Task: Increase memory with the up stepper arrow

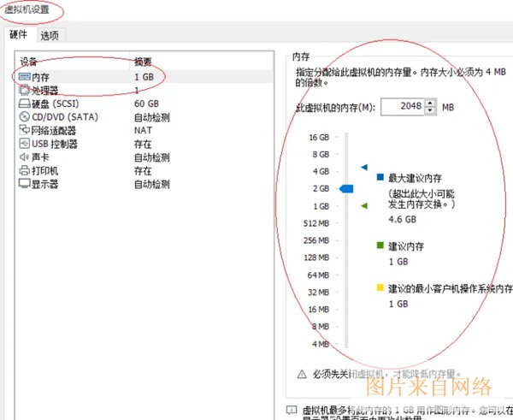Action: [431, 103]
